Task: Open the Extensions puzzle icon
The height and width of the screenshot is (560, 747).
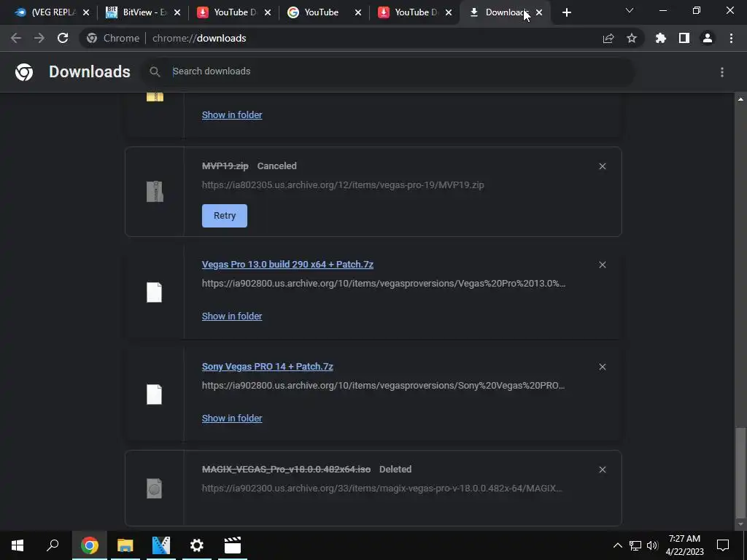Action: pos(661,38)
